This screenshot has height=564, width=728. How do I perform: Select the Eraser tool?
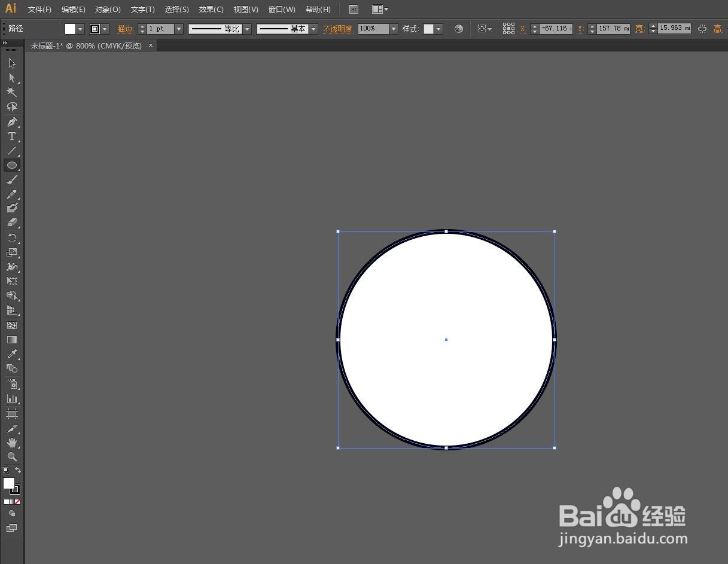click(12, 222)
